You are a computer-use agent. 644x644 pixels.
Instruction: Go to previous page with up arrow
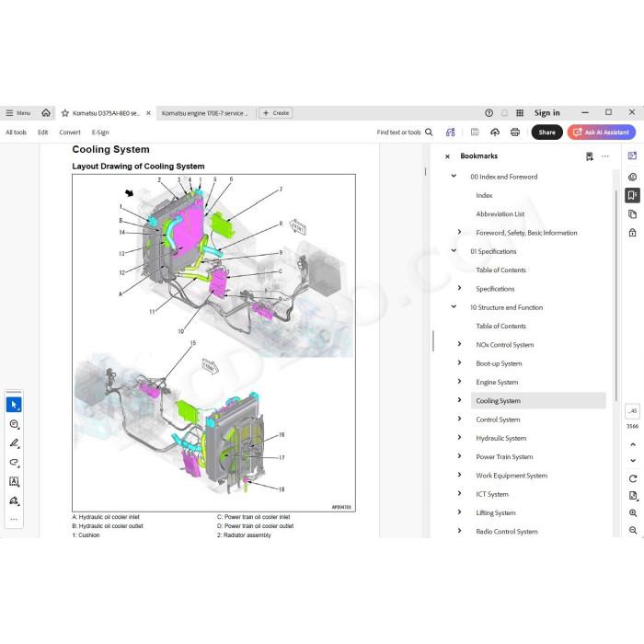(x=633, y=444)
